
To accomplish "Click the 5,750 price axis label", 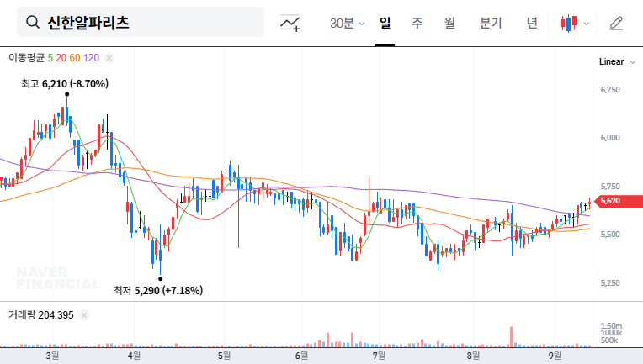I will (x=610, y=187).
